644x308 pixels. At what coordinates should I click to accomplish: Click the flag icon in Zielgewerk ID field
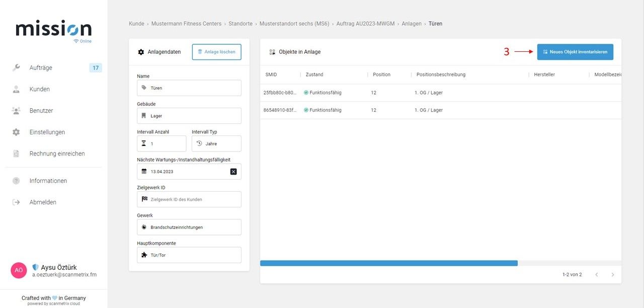click(x=144, y=199)
